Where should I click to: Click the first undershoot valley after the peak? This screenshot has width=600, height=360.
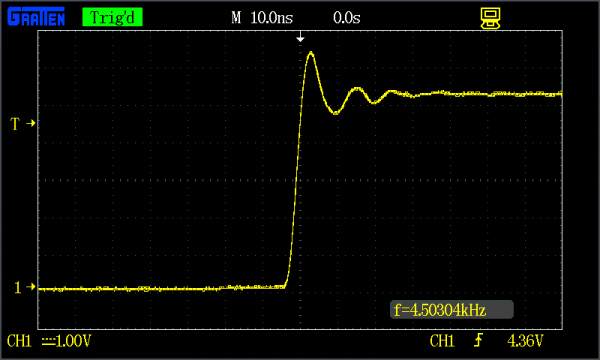[x=336, y=112]
